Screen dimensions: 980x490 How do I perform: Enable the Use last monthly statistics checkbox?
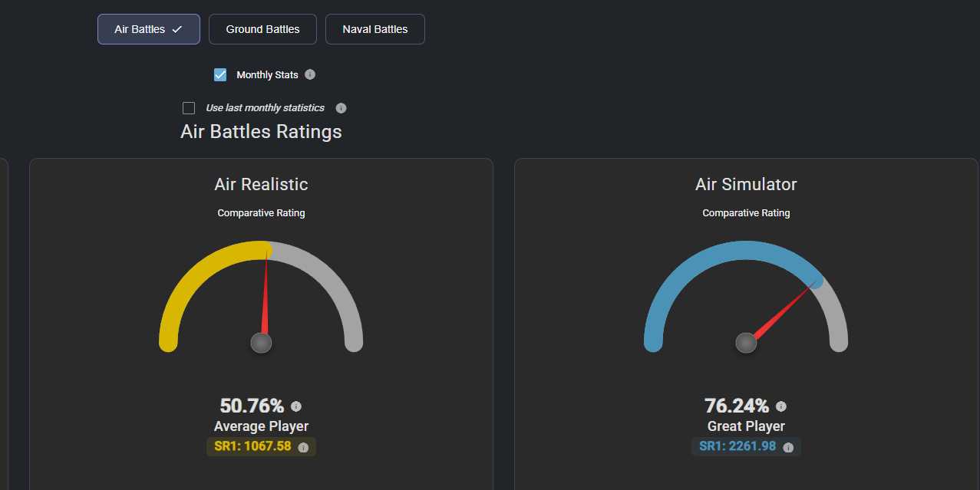189,108
